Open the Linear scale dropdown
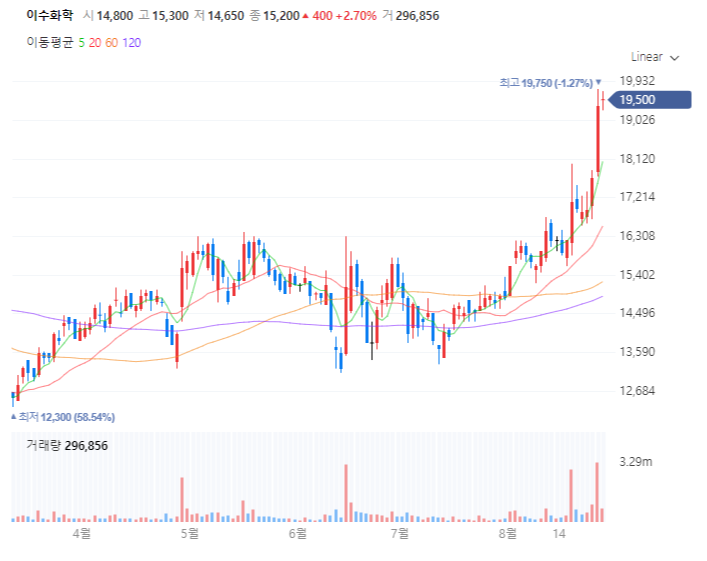 pos(655,57)
